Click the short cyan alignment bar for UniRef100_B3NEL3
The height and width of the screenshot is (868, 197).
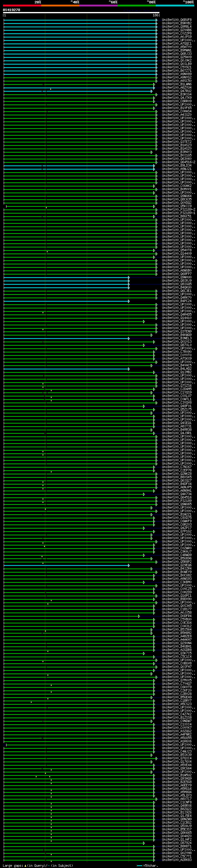point(67,338)
